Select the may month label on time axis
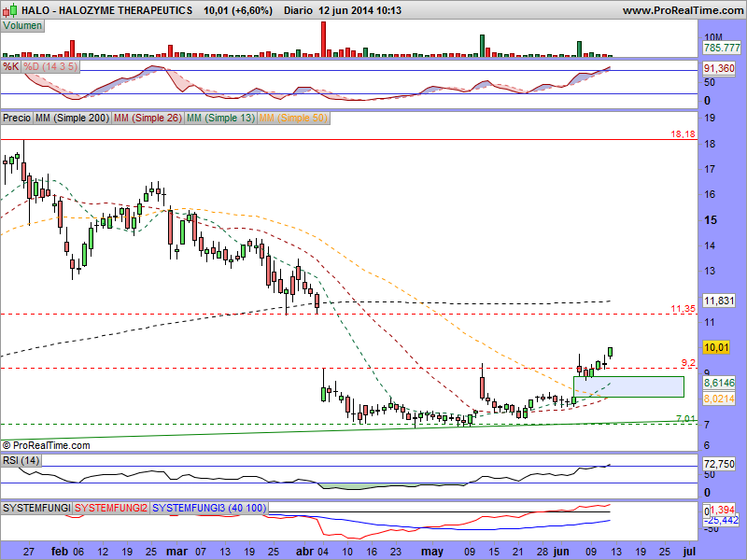The width and height of the screenshot is (747, 560). pyautogui.click(x=432, y=552)
